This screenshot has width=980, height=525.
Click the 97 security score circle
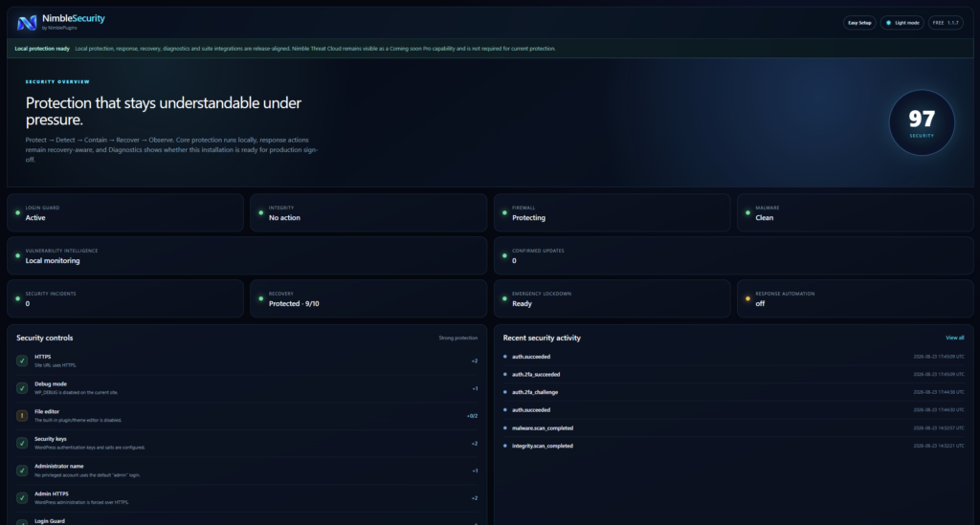pos(922,122)
